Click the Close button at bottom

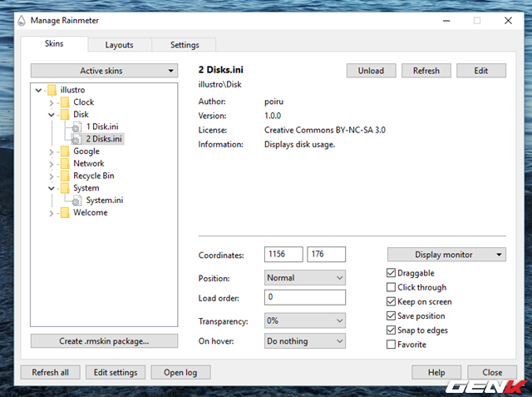pyautogui.click(x=492, y=372)
